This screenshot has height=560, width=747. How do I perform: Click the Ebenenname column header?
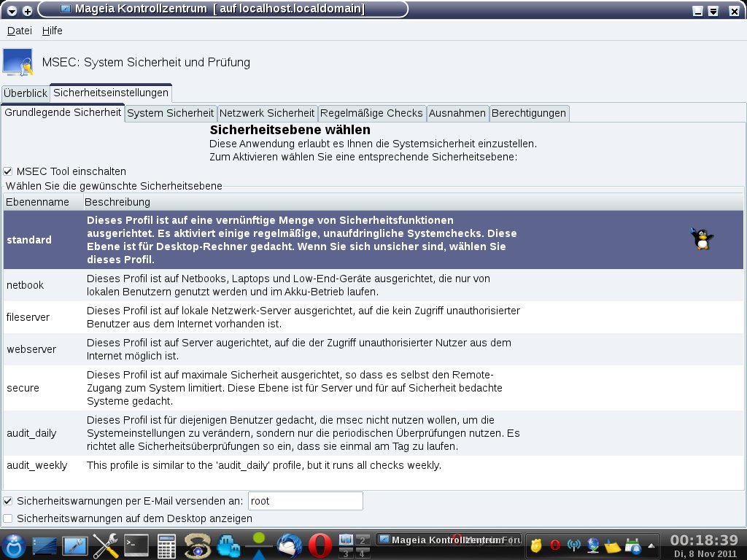coord(43,202)
